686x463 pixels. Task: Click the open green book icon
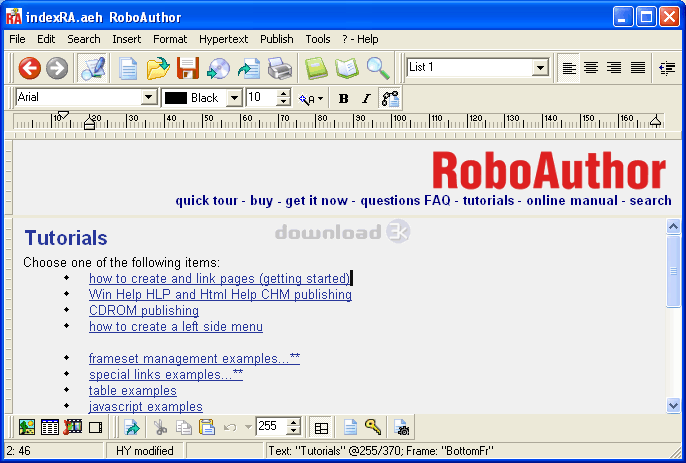(347, 68)
